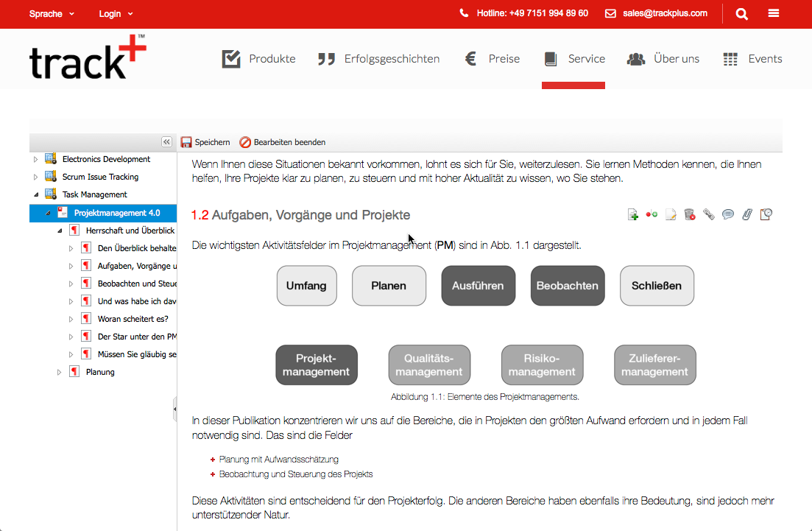Click the add new document icon

click(x=632, y=215)
